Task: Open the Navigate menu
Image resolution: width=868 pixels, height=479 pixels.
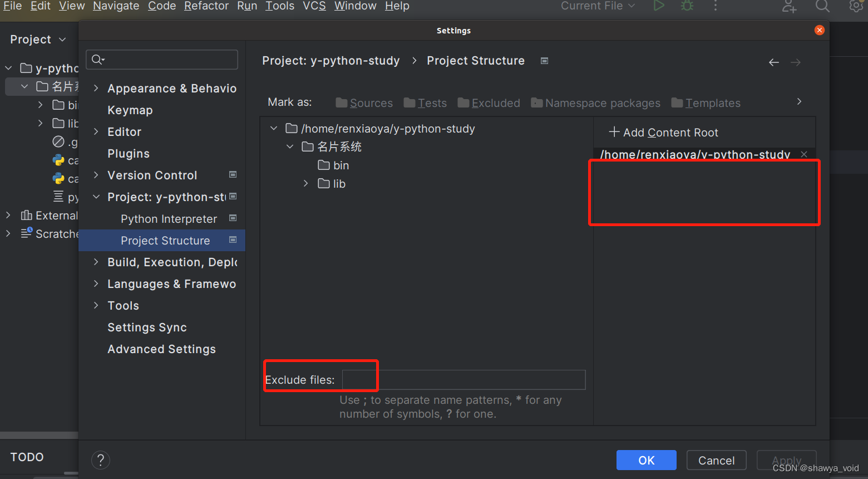Action: [116, 6]
